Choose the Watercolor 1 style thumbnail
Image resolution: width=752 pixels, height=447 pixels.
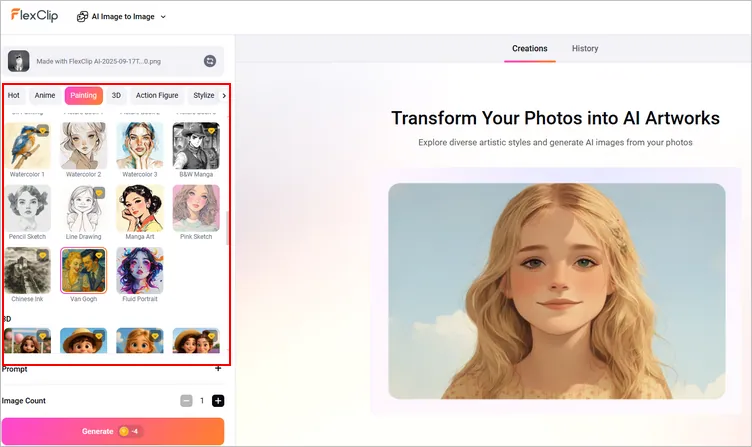27,147
